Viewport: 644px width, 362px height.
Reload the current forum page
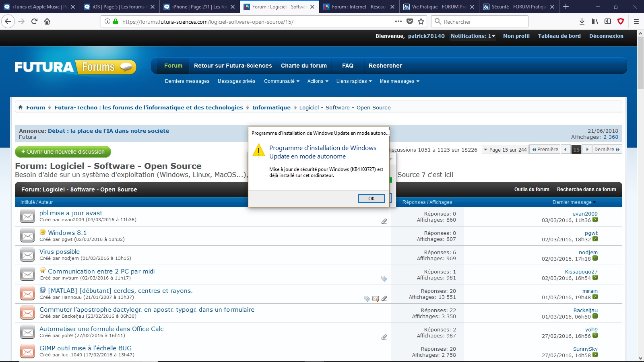tap(34, 21)
